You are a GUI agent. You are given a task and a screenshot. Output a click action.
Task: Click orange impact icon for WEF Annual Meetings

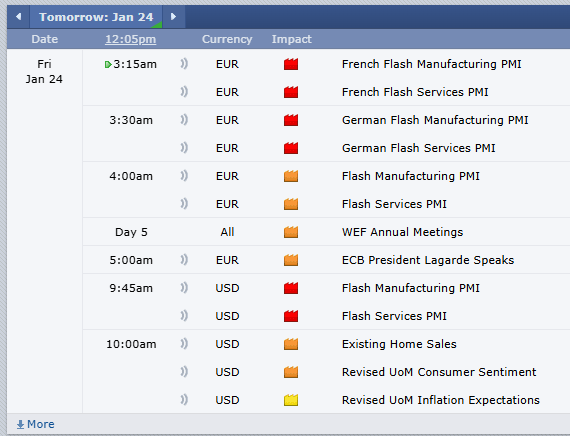[x=291, y=232]
